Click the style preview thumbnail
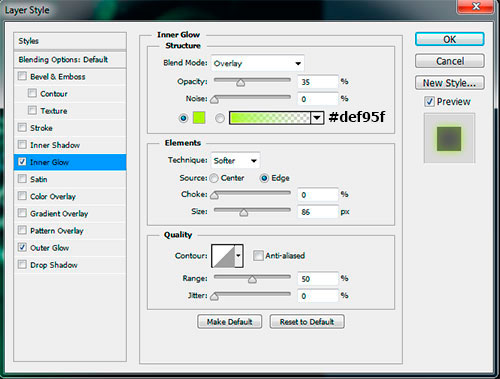Viewport: 500px width, 379px height. (449, 138)
